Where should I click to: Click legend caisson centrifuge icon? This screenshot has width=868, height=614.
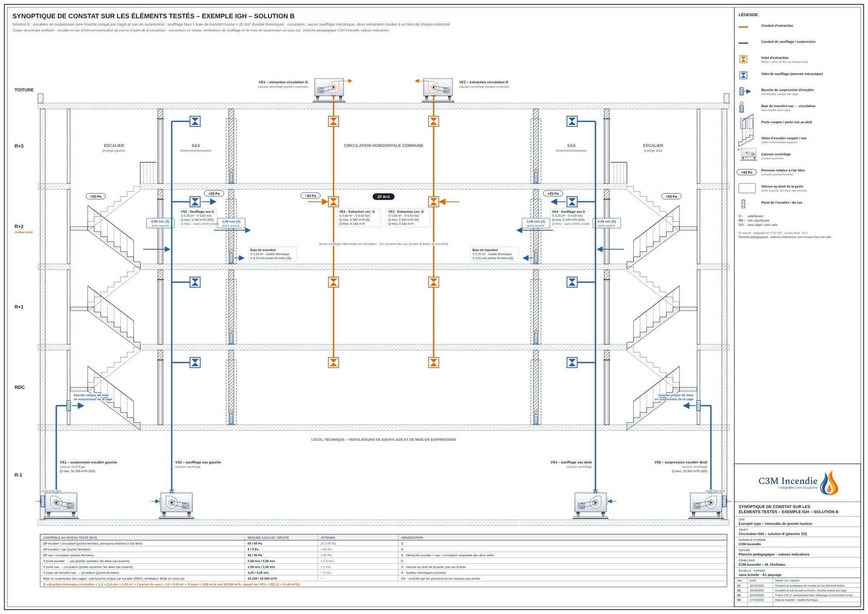747,154
